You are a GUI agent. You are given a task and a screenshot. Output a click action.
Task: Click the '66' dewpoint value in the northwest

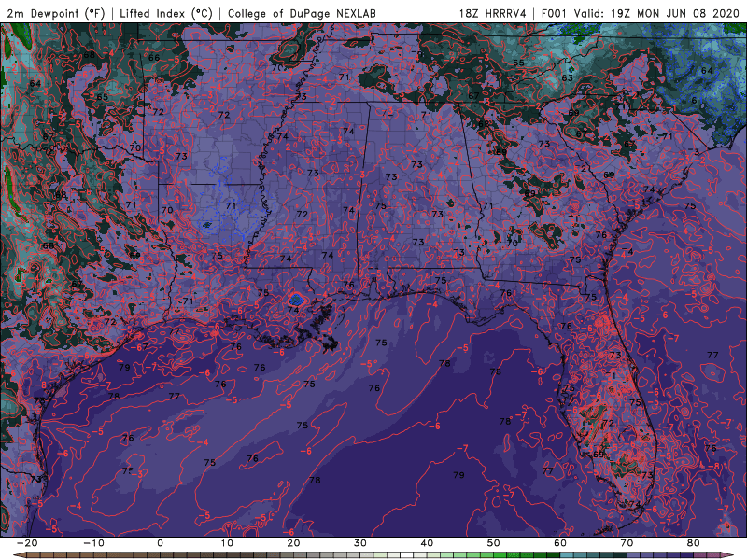pyautogui.click(x=154, y=58)
